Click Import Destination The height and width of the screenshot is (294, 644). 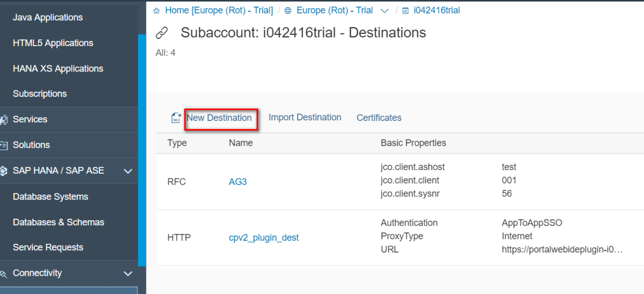[305, 117]
